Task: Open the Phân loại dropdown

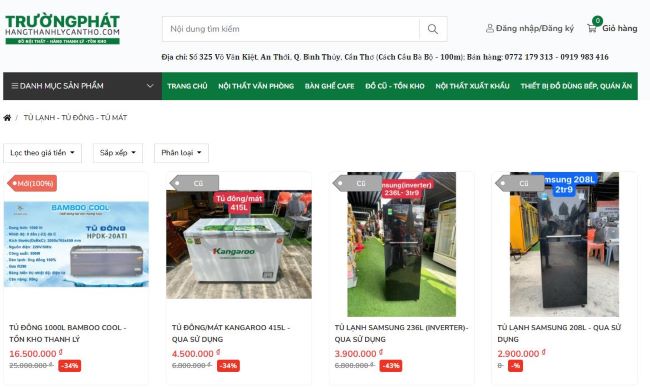Action: pos(181,153)
